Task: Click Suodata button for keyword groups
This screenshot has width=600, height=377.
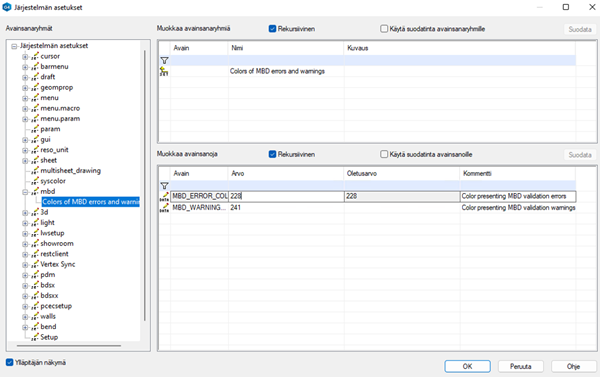Action: click(580, 29)
